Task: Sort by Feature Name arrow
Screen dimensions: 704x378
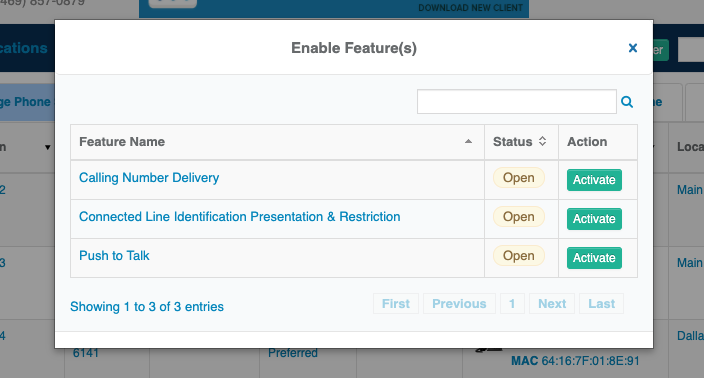Action: click(x=468, y=141)
